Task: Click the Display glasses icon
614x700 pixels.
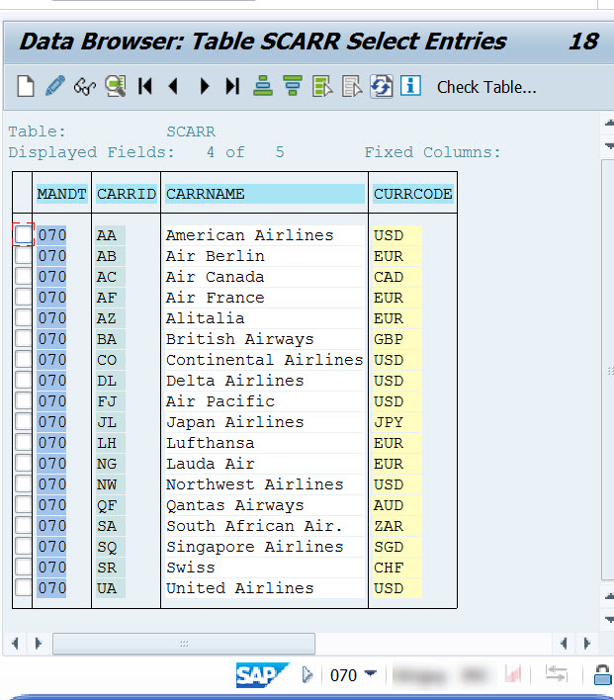Action: click(x=85, y=86)
